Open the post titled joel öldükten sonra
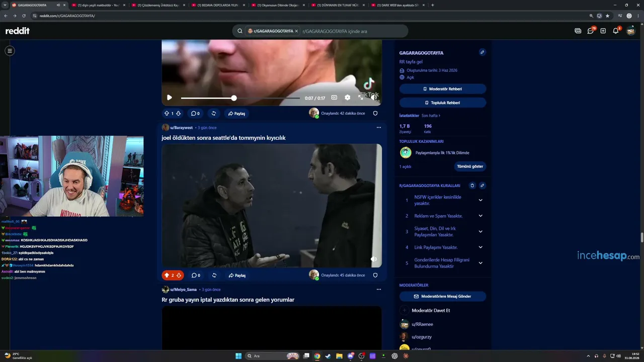 pos(223,138)
